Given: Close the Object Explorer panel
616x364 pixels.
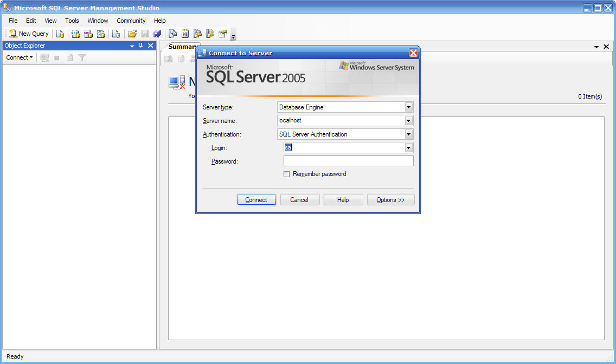Looking at the screenshot, I should coord(150,45).
